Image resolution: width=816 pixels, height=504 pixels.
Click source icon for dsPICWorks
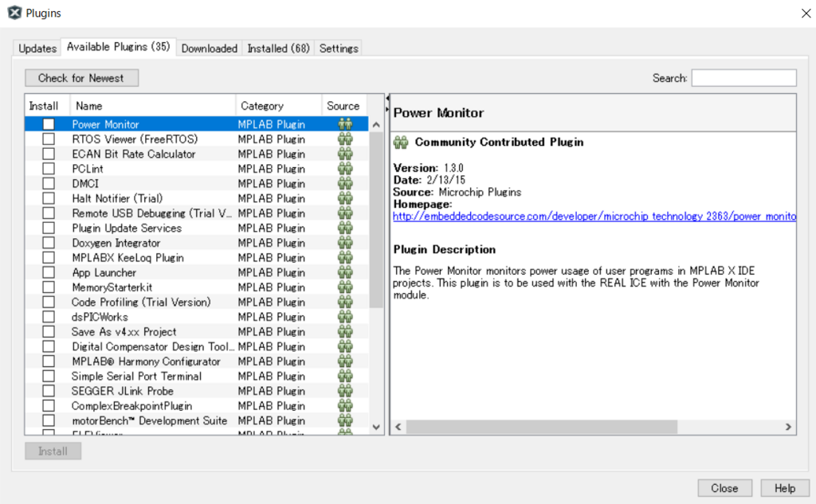[x=345, y=317]
